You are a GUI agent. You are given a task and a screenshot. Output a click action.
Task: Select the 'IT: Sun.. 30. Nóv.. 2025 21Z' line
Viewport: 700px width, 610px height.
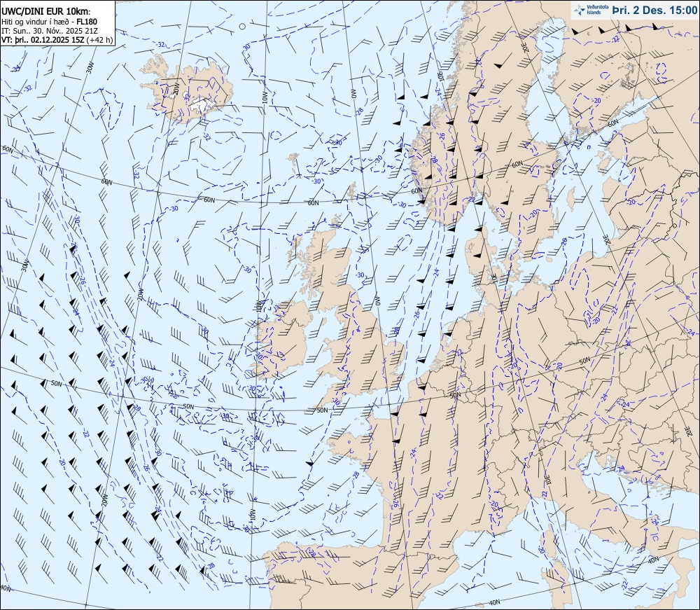tap(50, 31)
